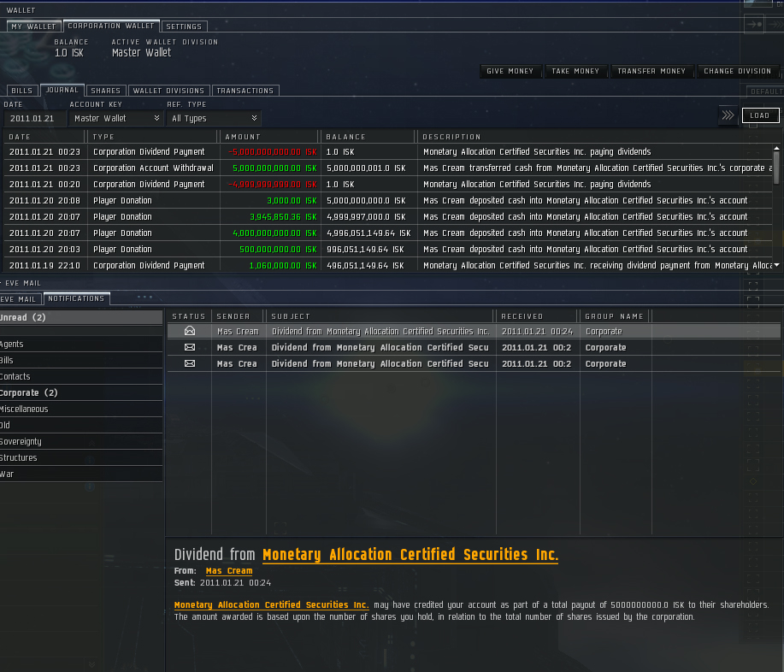784x672 pixels.
Task: Select the Notifications tab
Action: [x=76, y=298]
